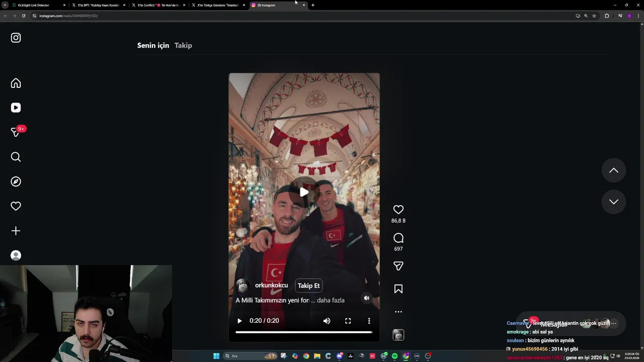Open Spotify from the taskbar
The image size is (644, 362).
(394, 356)
